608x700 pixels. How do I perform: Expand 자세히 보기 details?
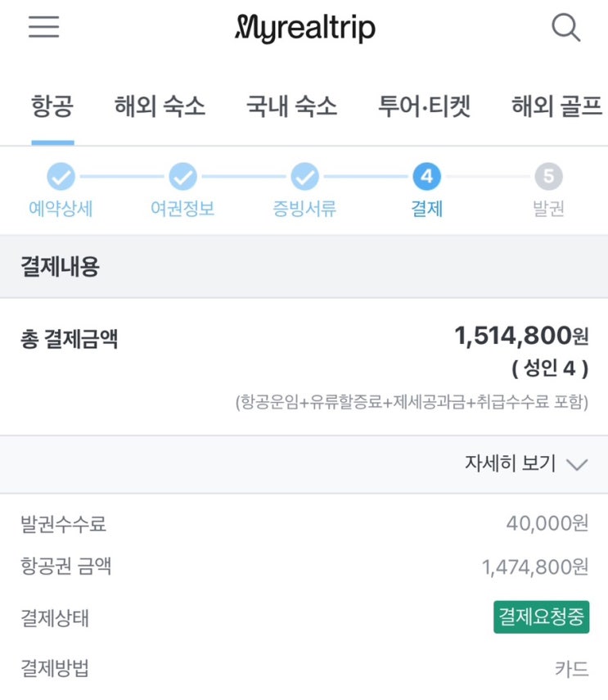coord(511,464)
